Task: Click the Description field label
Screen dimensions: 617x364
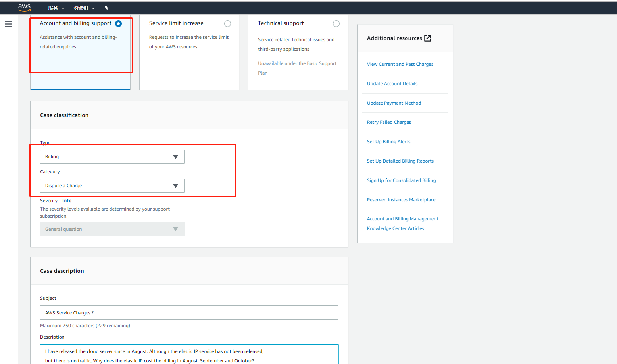Action: pos(52,337)
